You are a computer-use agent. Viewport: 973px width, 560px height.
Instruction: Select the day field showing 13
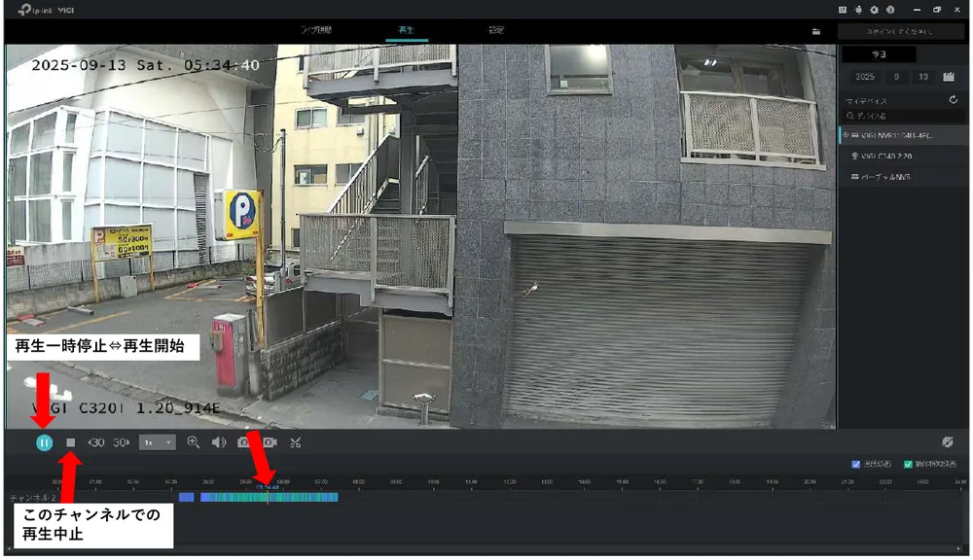923,77
